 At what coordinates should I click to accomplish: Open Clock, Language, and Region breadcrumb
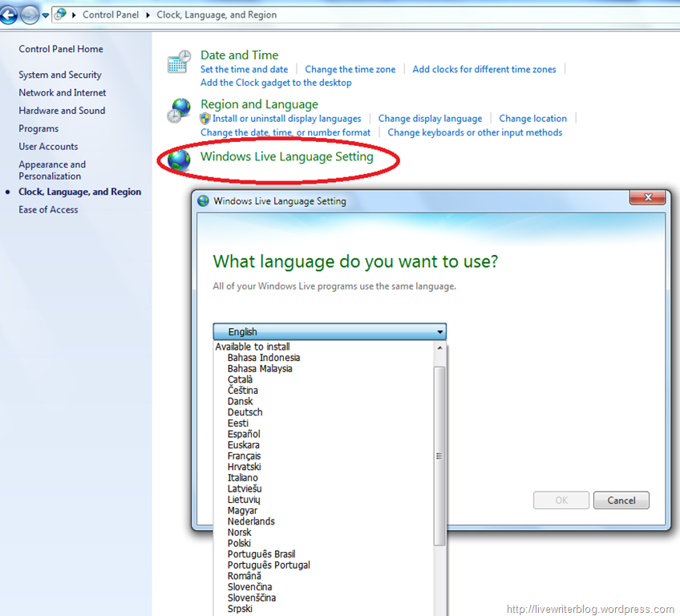pos(217,14)
